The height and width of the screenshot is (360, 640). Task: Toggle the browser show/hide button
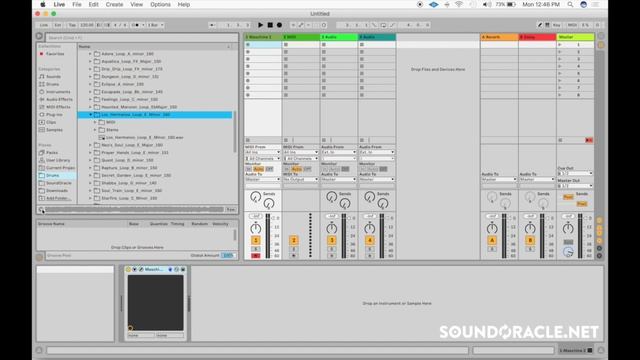[x=39, y=36]
